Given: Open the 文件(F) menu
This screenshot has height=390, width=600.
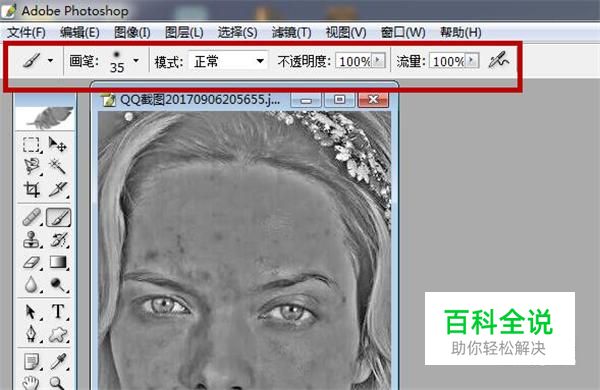Looking at the screenshot, I should point(26,33).
